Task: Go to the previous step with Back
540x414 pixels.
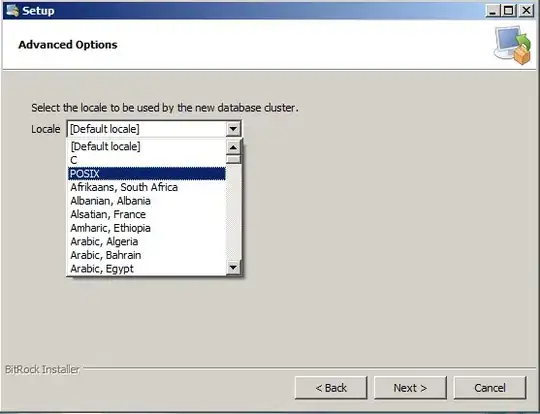Action: pos(331,388)
